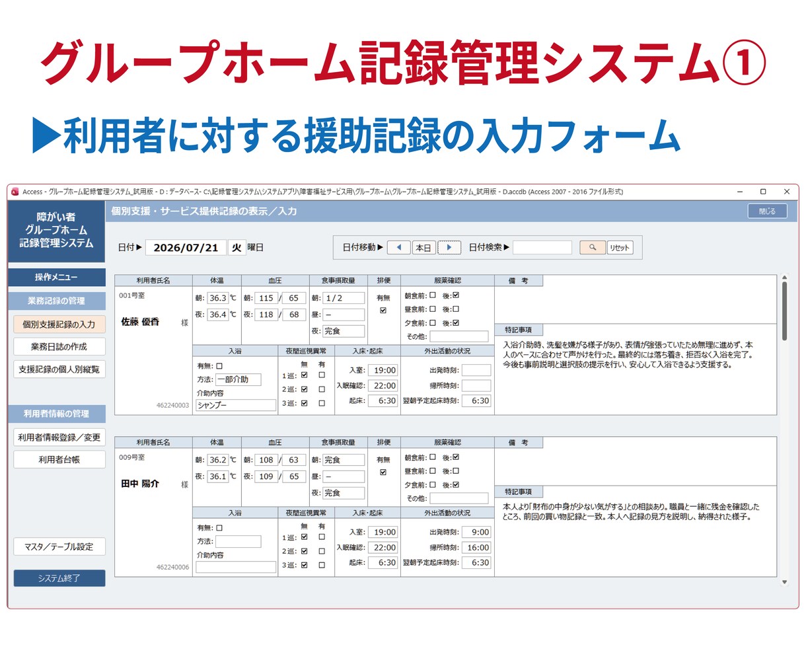
Task: Open 夜 食事摂取量 combo showing 完食, 佐藤 優香
Action: pyautogui.click(x=344, y=331)
